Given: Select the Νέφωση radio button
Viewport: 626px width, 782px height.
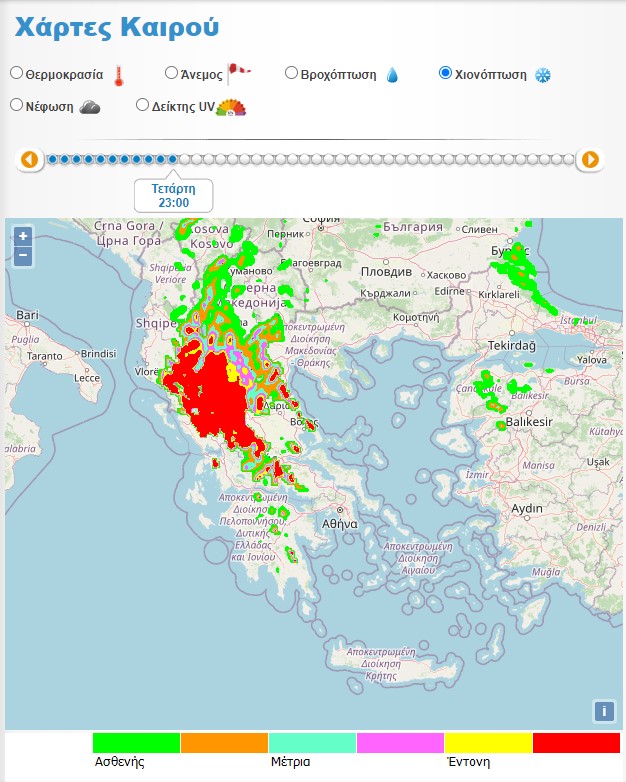Looking at the screenshot, I should [16, 105].
